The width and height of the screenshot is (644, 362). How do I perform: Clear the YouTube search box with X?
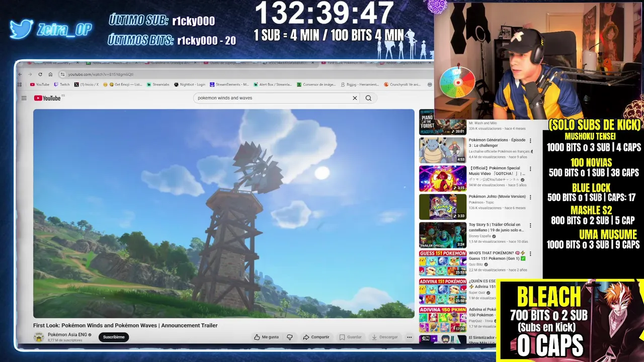tap(355, 98)
